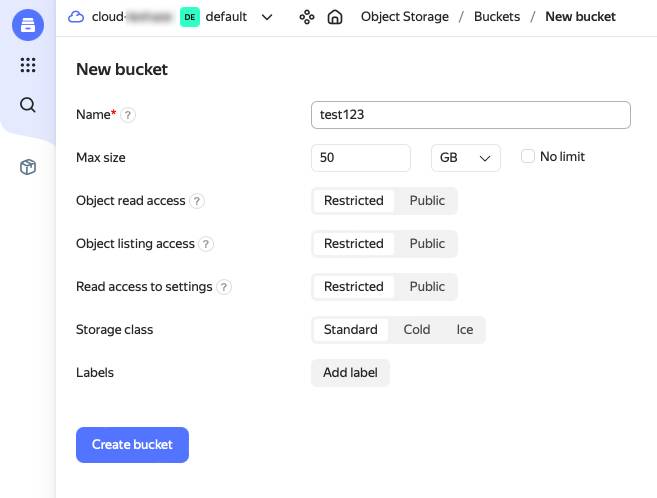Click the search magnifier icon in sidebar
657x498 pixels.
coord(28,105)
